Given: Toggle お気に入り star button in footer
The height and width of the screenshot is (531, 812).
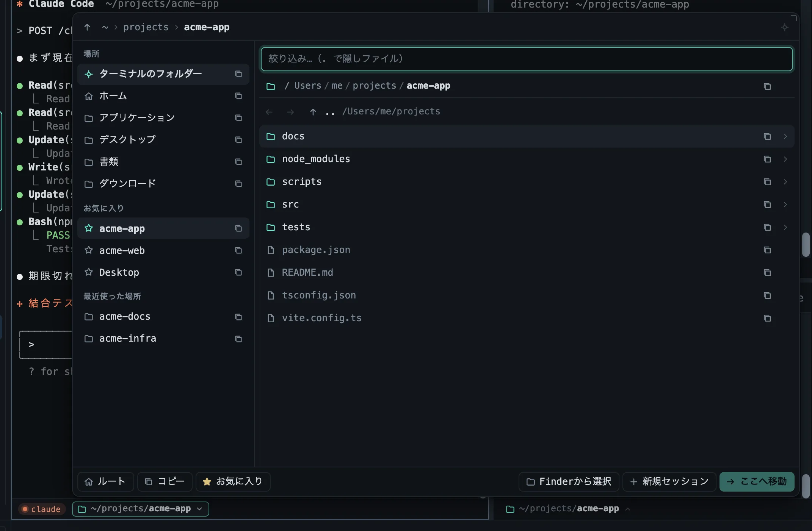Looking at the screenshot, I should pos(233,481).
